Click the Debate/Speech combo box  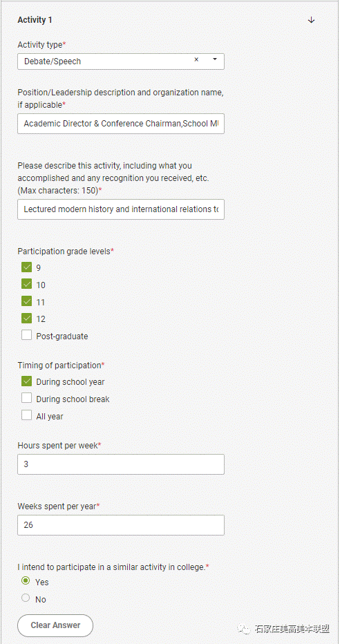(x=121, y=61)
